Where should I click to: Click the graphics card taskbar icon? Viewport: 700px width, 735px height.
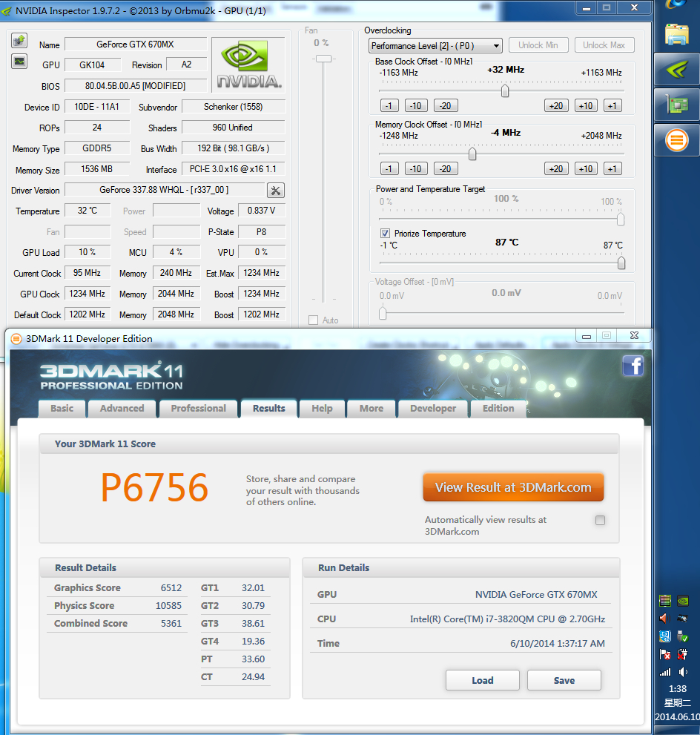(677, 104)
